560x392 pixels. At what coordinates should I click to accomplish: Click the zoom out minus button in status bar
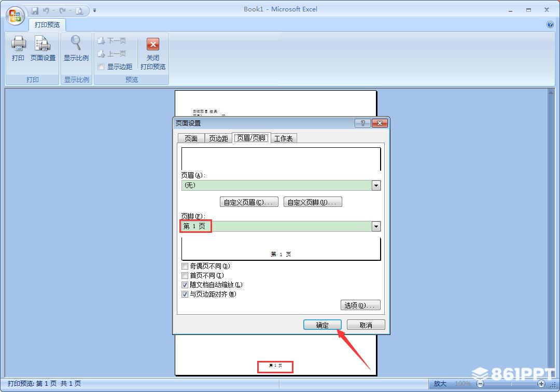pos(481,384)
